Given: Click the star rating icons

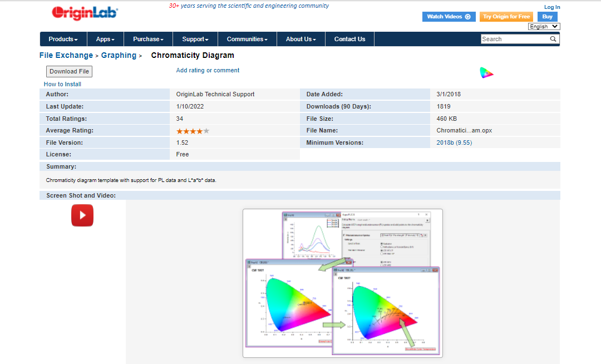Looking at the screenshot, I should (193, 131).
